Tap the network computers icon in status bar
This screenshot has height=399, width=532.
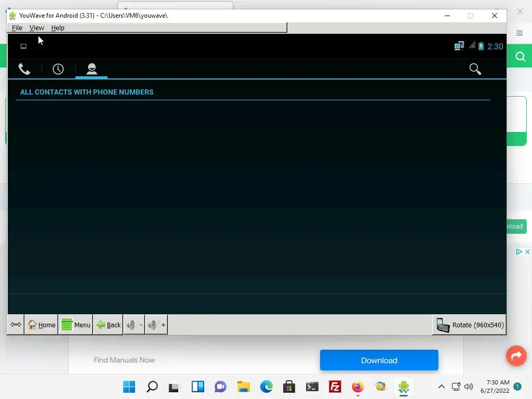click(x=459, y=46)
